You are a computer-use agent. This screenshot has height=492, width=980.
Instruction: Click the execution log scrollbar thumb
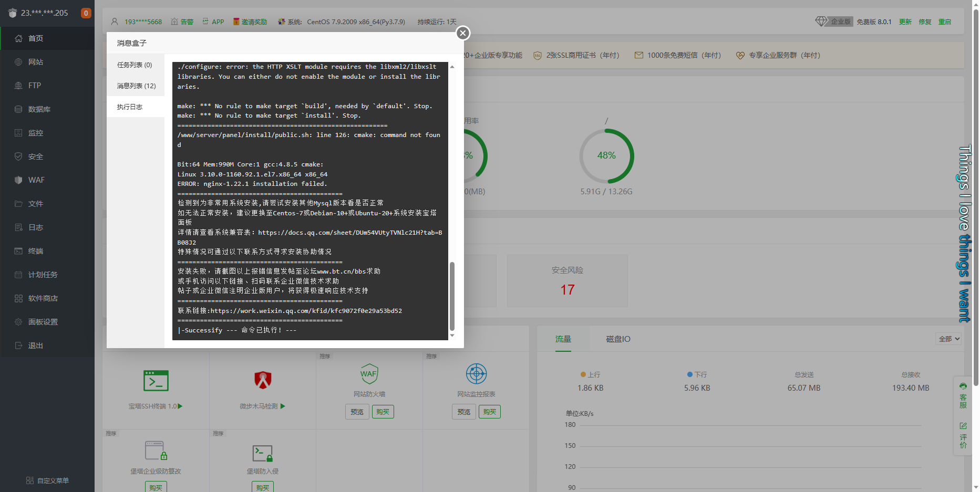pos(452,296)
